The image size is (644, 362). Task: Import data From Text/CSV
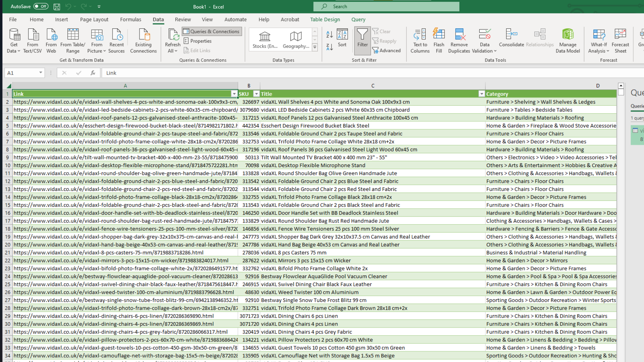(32, 41)
